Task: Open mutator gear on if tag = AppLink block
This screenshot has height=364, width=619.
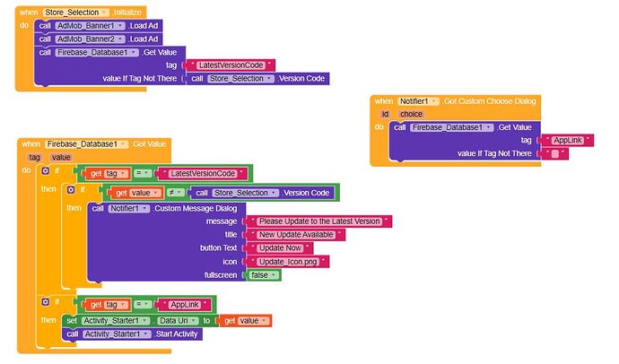Action: point(46,302)
